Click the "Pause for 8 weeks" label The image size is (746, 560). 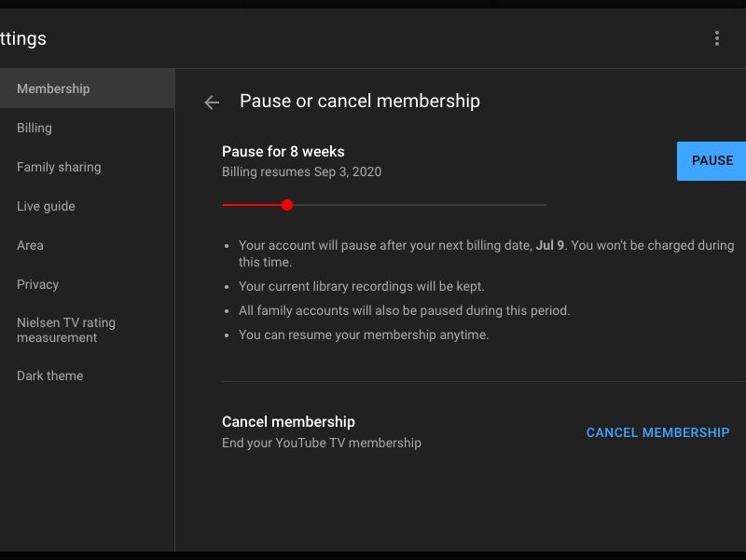point(283,151)
